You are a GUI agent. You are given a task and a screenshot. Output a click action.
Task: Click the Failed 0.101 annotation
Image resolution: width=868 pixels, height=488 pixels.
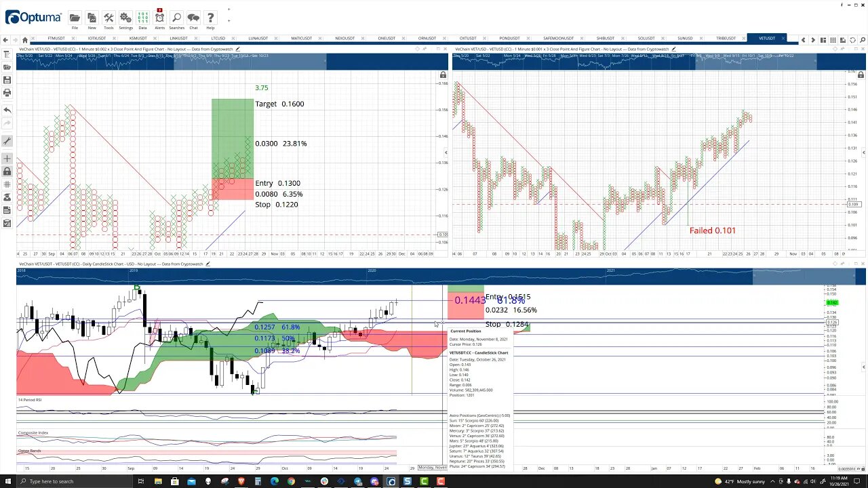[x=713, y=230]
